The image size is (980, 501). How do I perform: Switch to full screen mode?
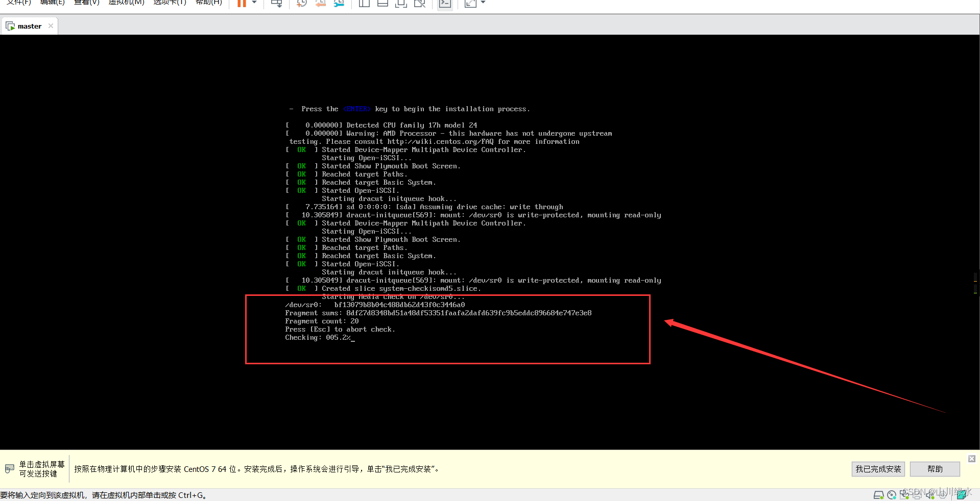pos(401,3)
